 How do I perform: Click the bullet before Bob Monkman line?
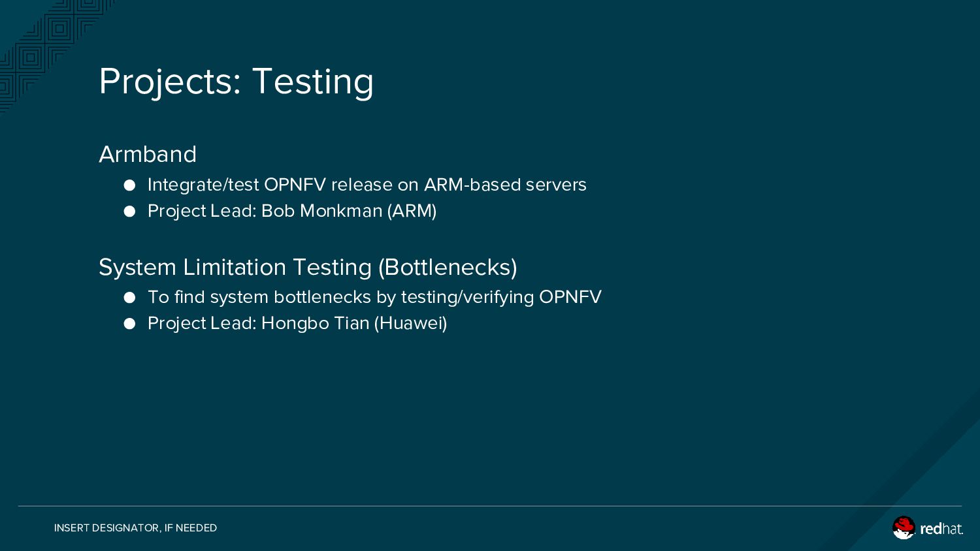pos(129,212)
